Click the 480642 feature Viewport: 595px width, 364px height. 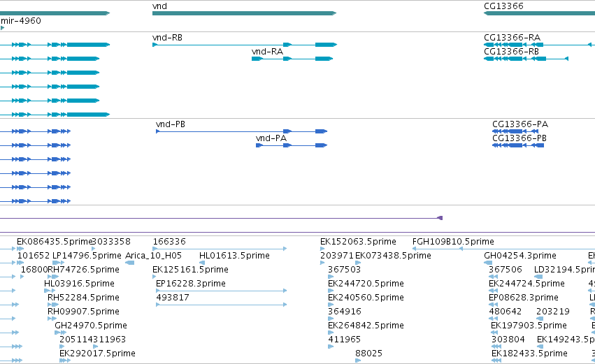pyautogui.click(x=493, y=319)
